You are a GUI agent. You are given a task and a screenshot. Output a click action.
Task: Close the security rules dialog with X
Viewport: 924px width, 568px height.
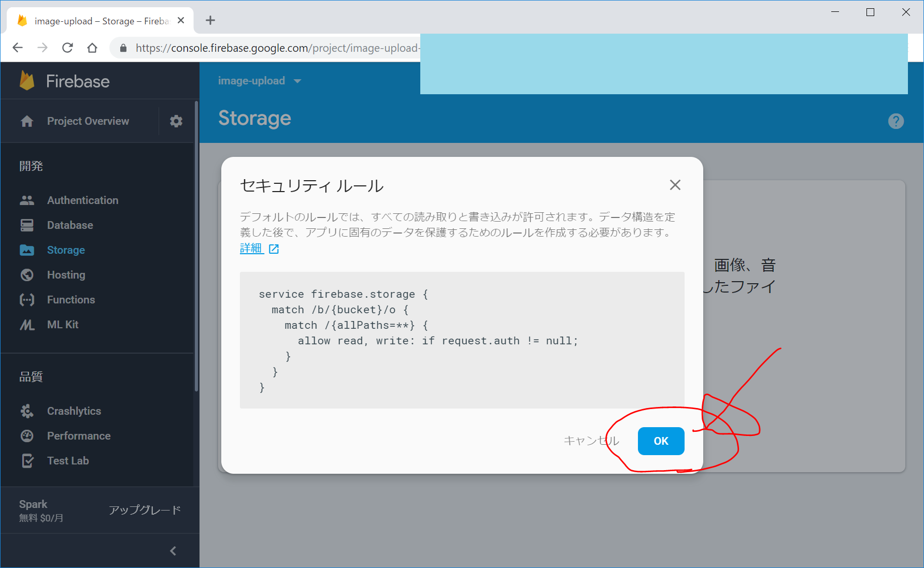coord(675,185)
